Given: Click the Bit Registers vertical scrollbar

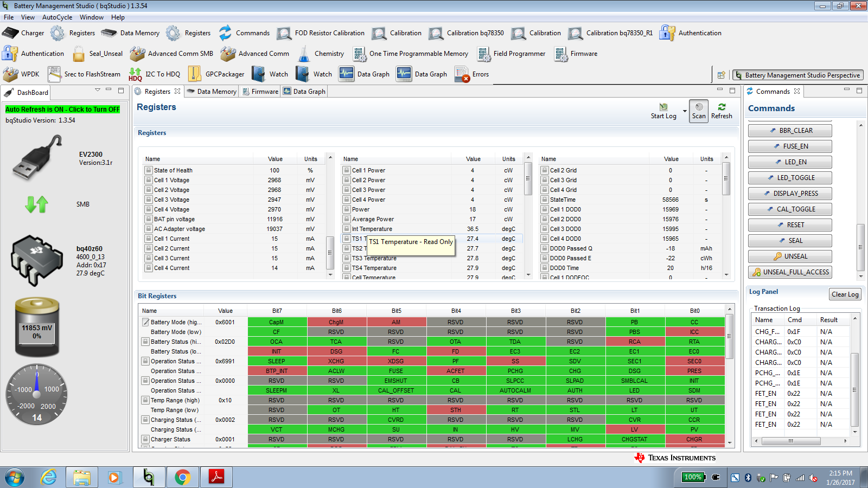Looking at the screenshot, I should pyautogui.click(x=729, y=336).
